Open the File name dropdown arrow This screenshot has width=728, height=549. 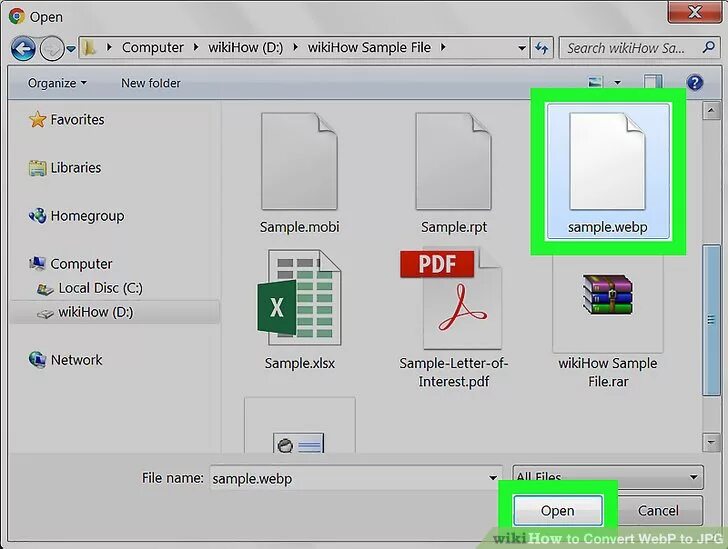pos(493,478)
